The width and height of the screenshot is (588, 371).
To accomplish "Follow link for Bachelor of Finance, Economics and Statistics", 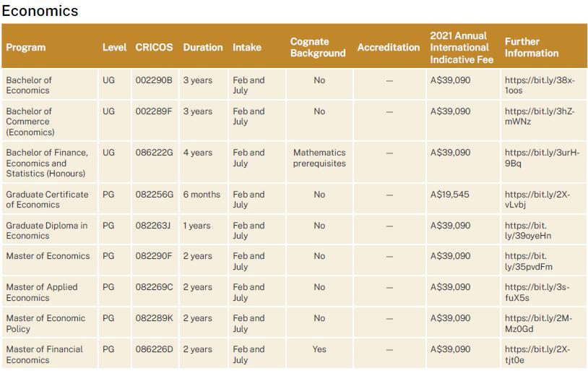I will coord(542,158).
